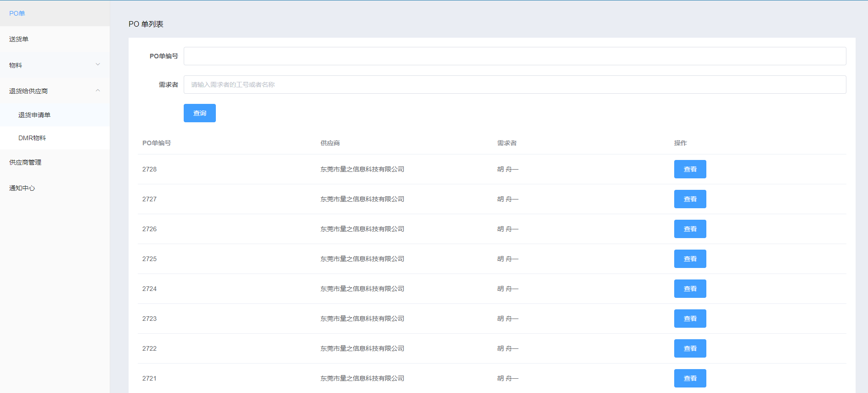The width and height of the screenshot is (868, 393).
Task: Click 查看 for PO 2725
Action: point(690,259)
